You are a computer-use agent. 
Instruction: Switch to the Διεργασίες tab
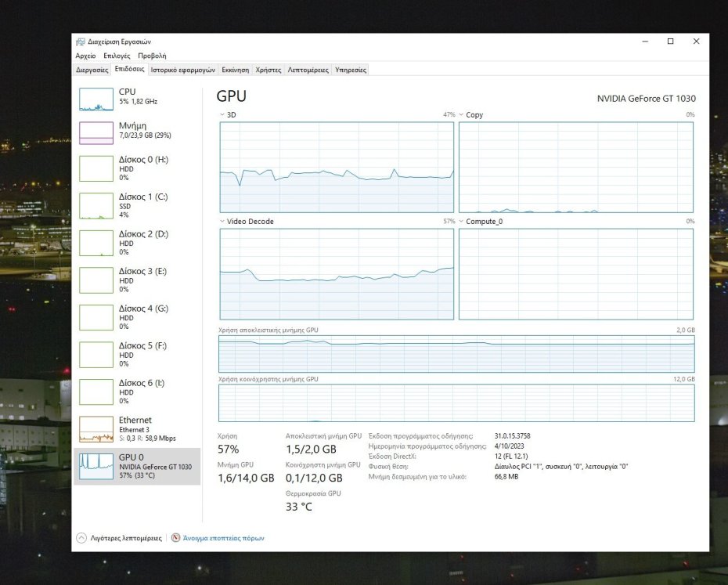[92, 69]
